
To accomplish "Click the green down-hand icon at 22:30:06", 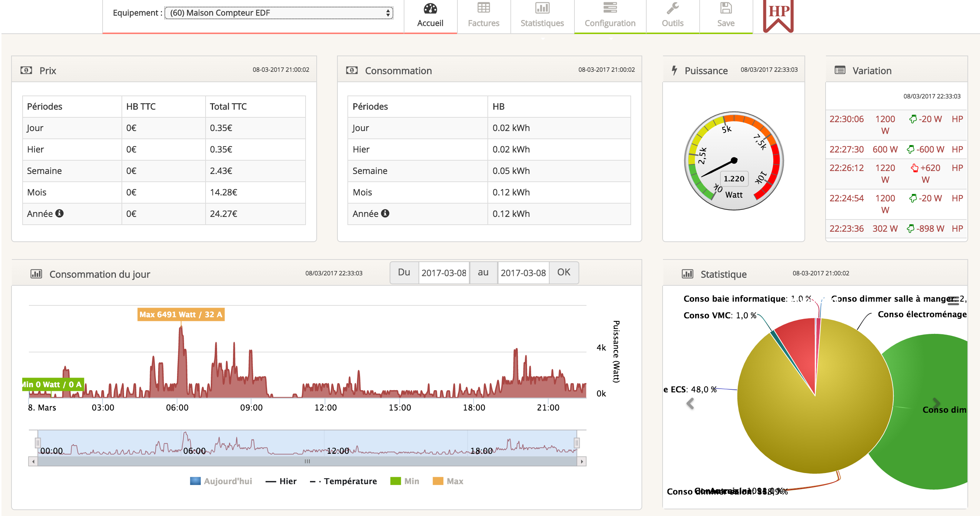I will pos(912,119).
